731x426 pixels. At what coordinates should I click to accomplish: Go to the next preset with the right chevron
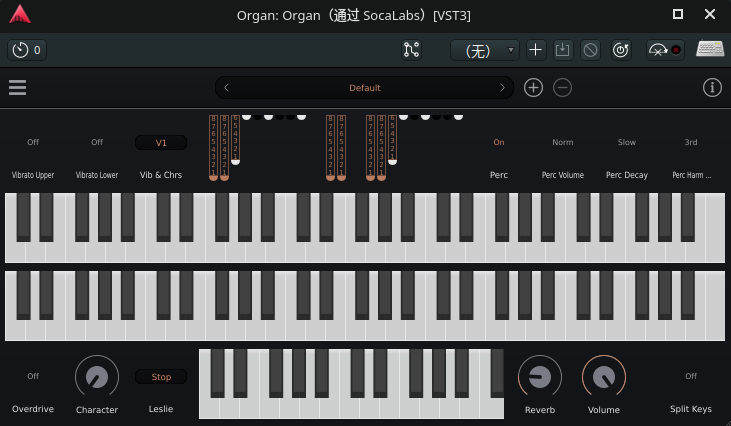coord(502,88)
